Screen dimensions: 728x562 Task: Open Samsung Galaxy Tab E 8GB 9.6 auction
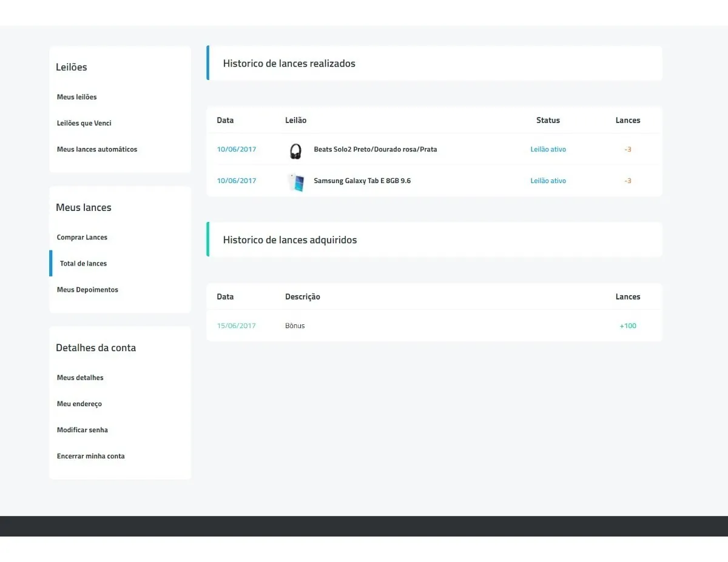coord(362,181)
